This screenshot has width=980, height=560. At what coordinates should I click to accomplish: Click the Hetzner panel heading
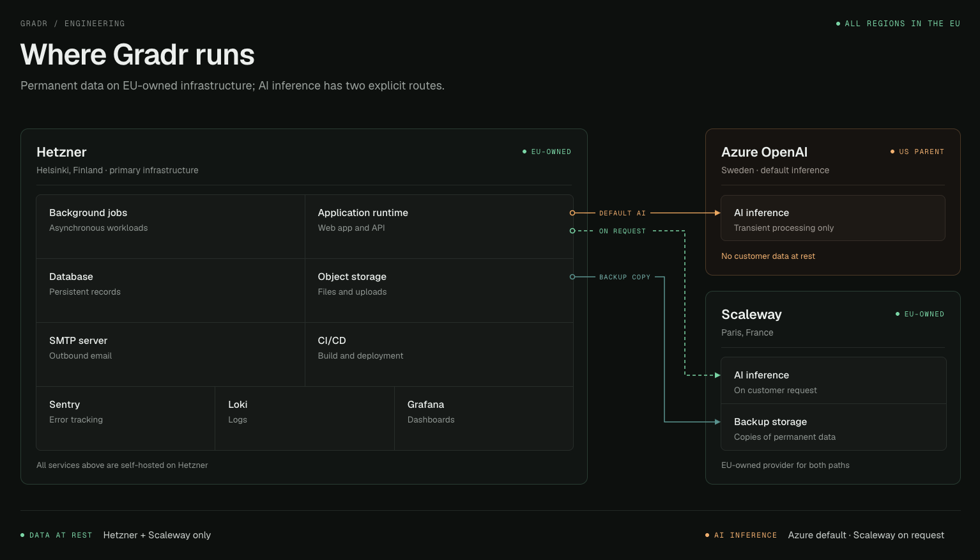(61, 152)
